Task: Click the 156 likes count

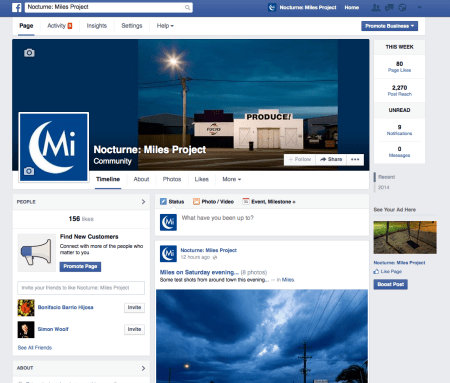Action: (81, 219)
